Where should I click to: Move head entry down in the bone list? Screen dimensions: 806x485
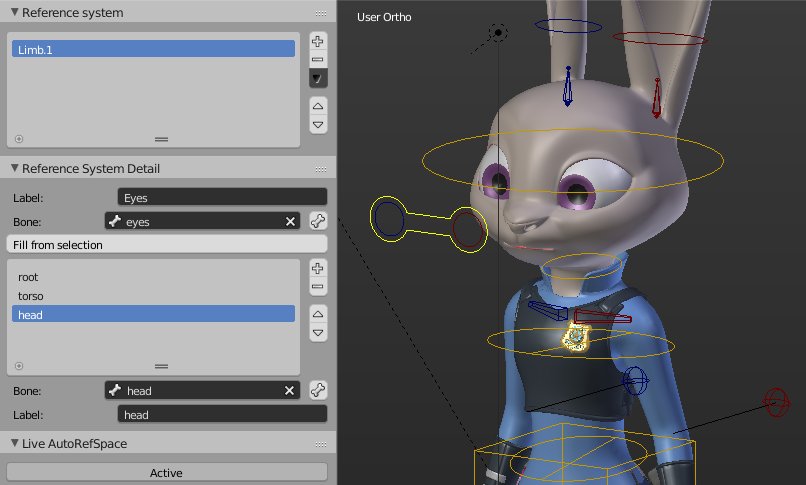point(318,333)
